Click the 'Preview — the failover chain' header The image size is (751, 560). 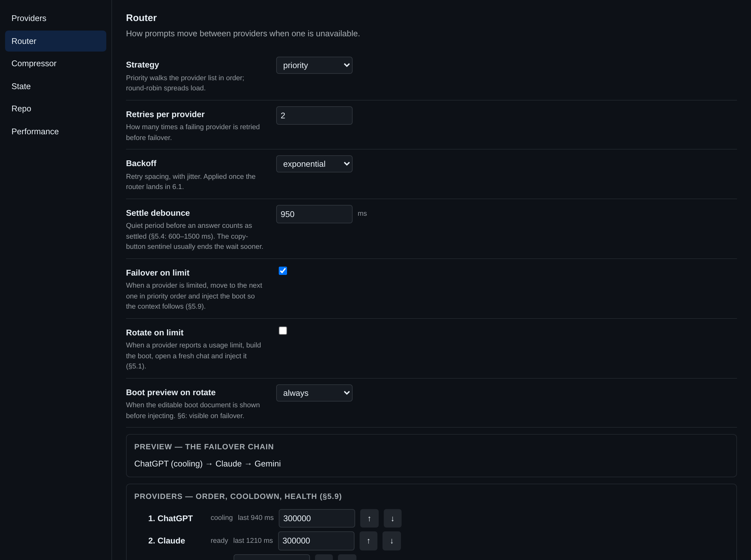pos(204,447)
